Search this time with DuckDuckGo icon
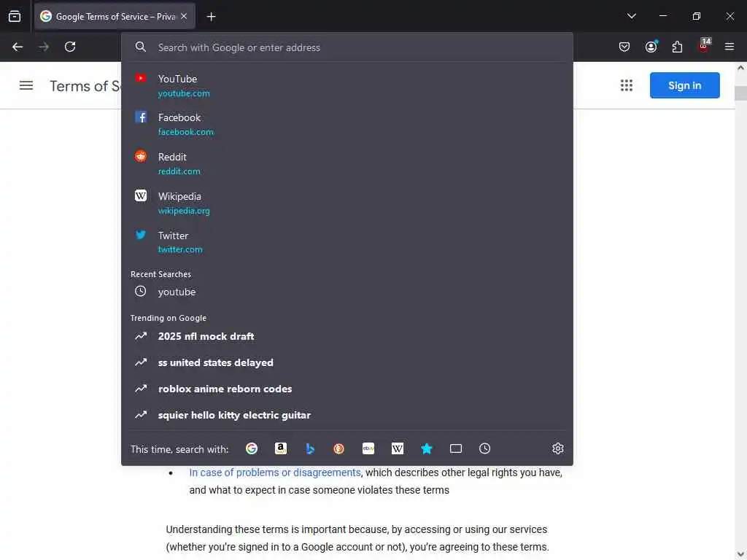The width and height of the screenshot is (747, 560). point(338,448)
